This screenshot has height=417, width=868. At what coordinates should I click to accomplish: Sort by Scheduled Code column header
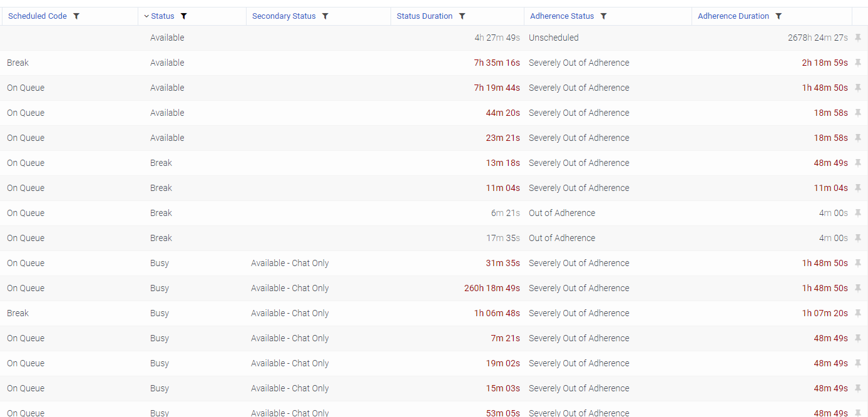tap(38, 16)
